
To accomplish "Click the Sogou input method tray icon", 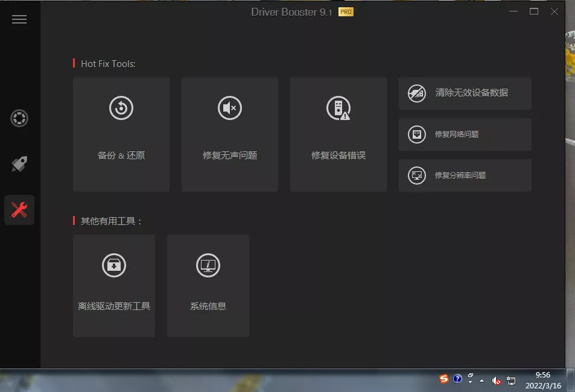I will coord(444,379).
